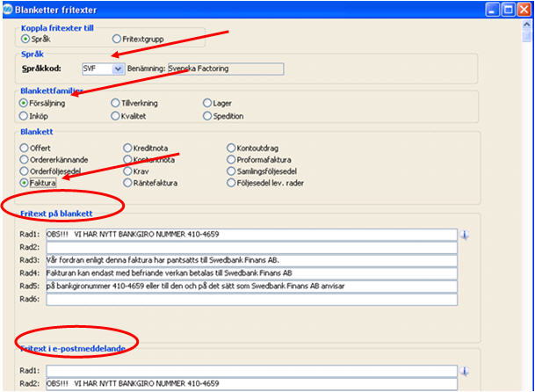Maximize the Blanketter fritexter window

(508, 8)
